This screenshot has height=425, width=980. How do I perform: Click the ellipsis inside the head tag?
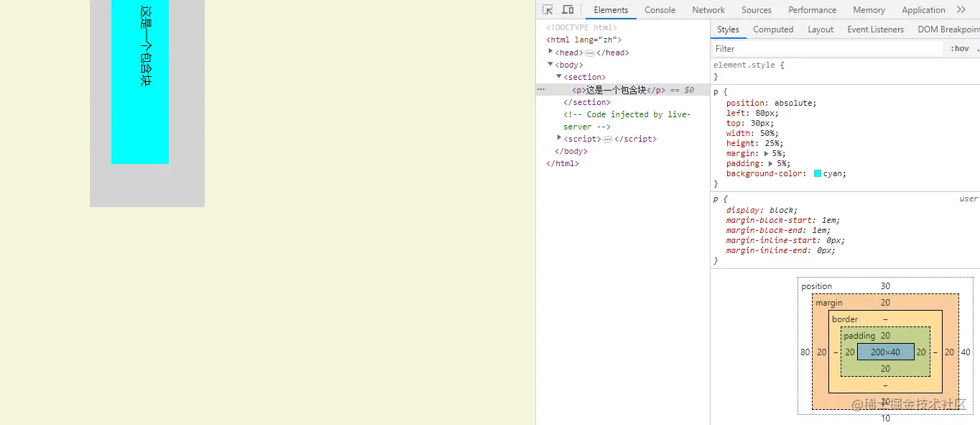[589, 53]
